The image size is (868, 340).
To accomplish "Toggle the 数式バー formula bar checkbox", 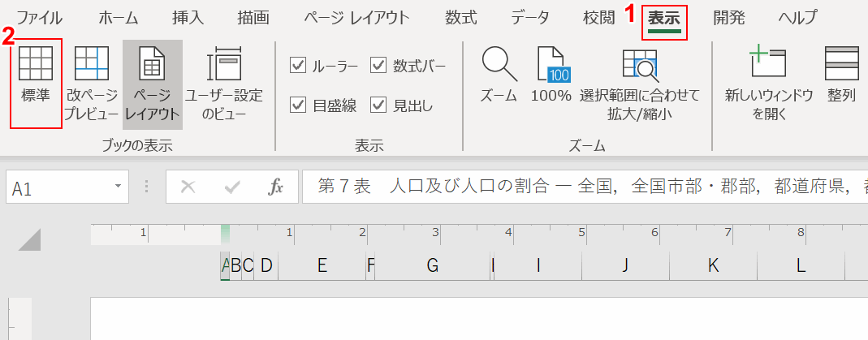I will (x=378, y=66).
